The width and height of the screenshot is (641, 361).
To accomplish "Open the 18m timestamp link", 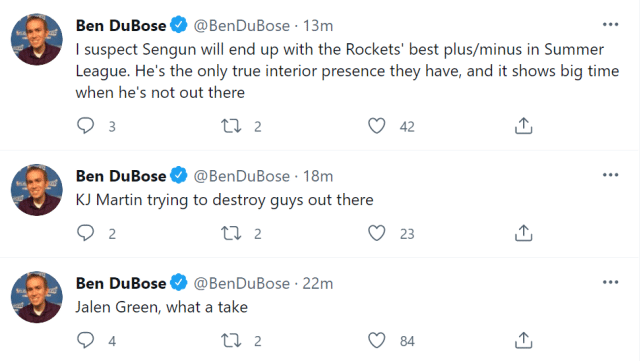I will pos(318,176).
